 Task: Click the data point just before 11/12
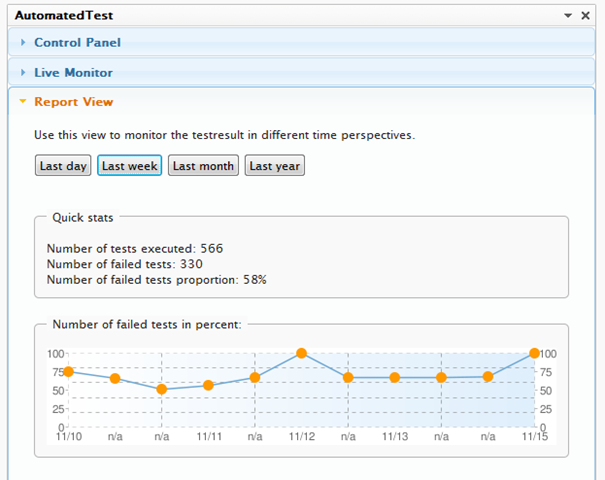(x=255, y=378)
